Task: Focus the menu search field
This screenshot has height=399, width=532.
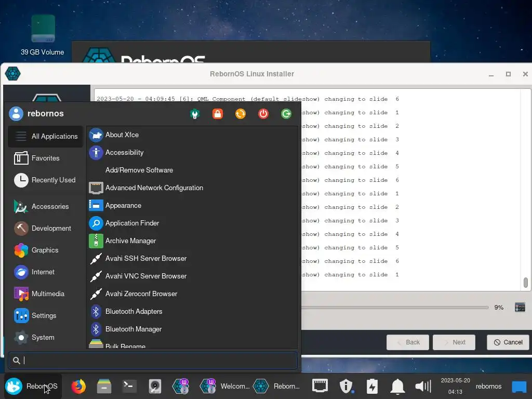Action: click(x=153, y=361)
